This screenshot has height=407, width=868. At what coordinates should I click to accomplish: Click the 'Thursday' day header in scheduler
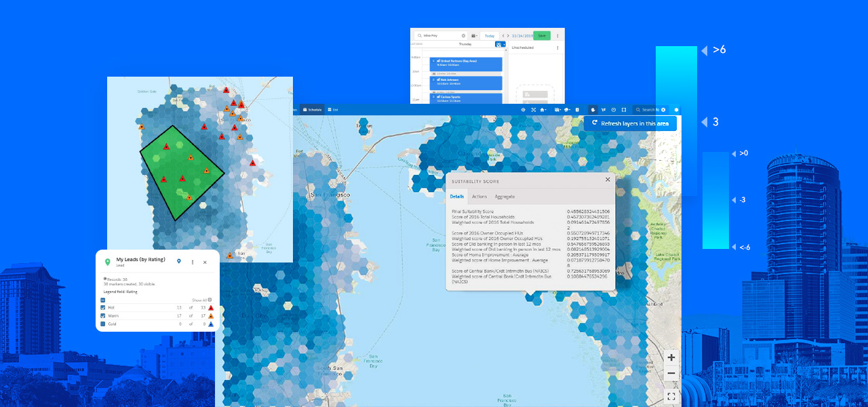point(465,44)
